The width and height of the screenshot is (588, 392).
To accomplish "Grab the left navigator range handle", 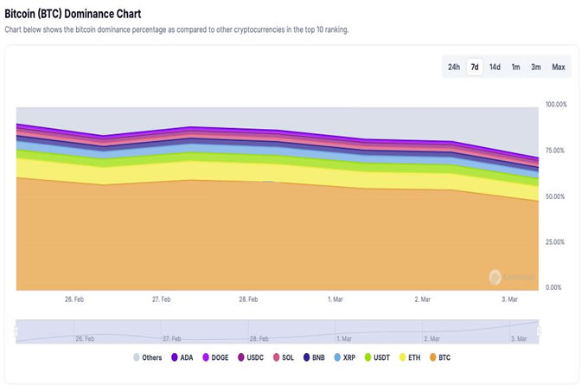I will [16, 331].
